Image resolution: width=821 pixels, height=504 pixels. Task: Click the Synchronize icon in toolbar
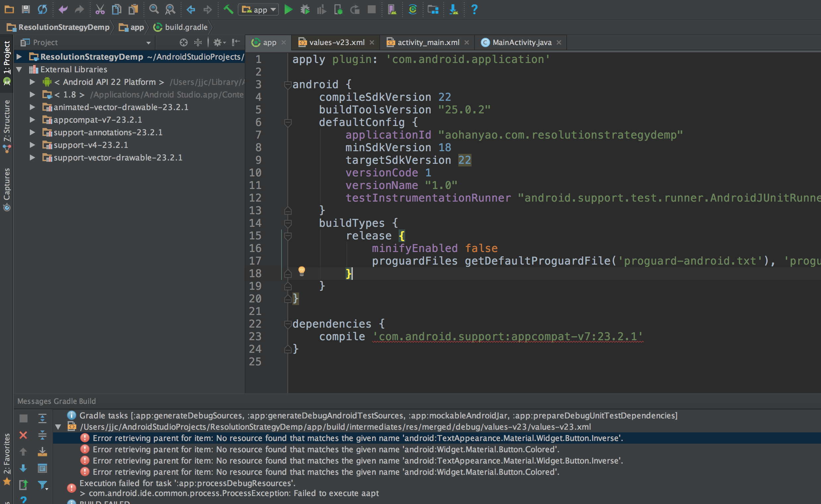[x=42, y=9]
